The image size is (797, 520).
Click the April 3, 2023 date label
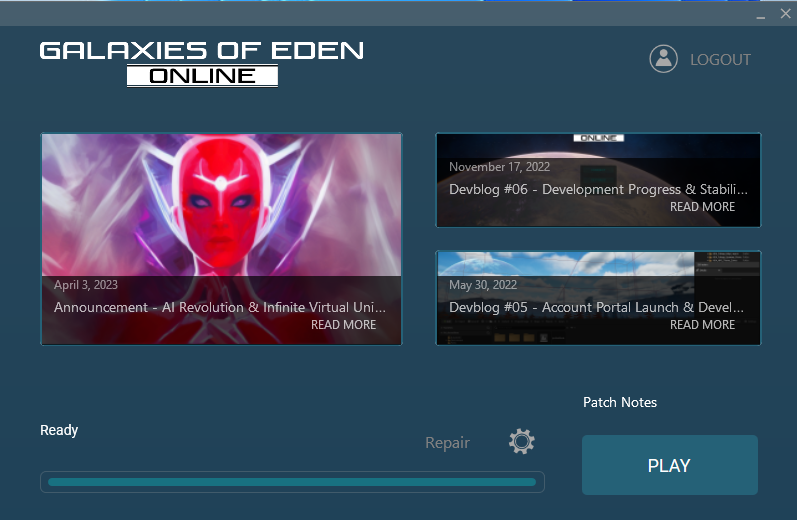(86, 285)
